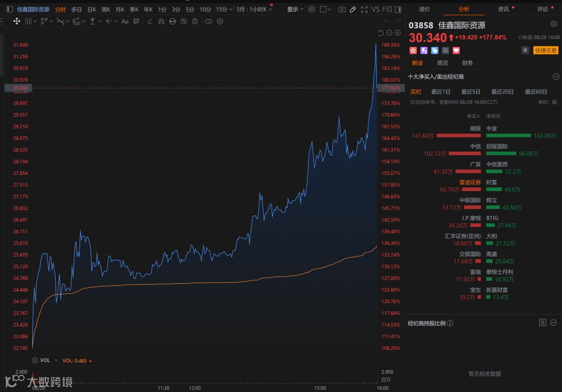Open the VS compare function
Image resolution: width=562 pixels, height=392 pixels.
click(376, 9)
